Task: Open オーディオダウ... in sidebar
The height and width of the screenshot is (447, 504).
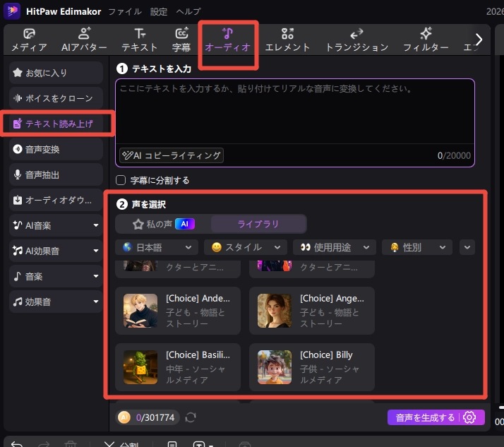Action: pos(56,200)
